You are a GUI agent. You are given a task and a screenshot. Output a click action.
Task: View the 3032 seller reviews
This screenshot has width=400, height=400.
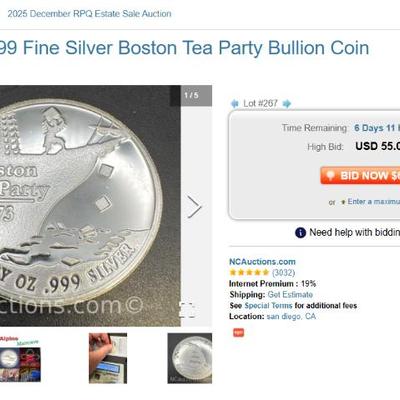pyautogui.click(x=283, y=273)
